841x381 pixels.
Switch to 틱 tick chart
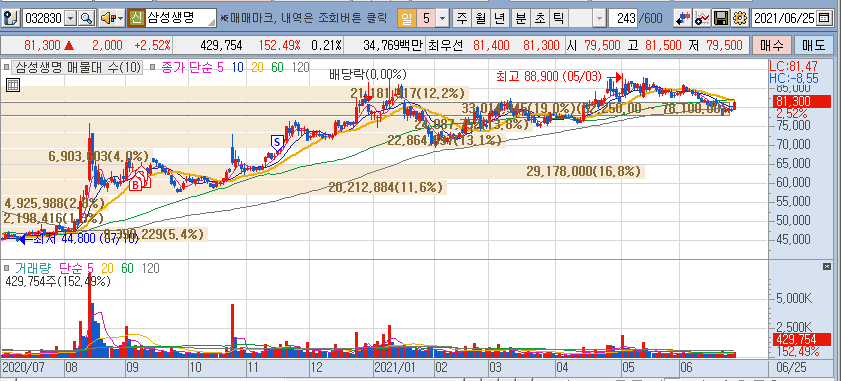pyautogui.click(x=558, y=19)
